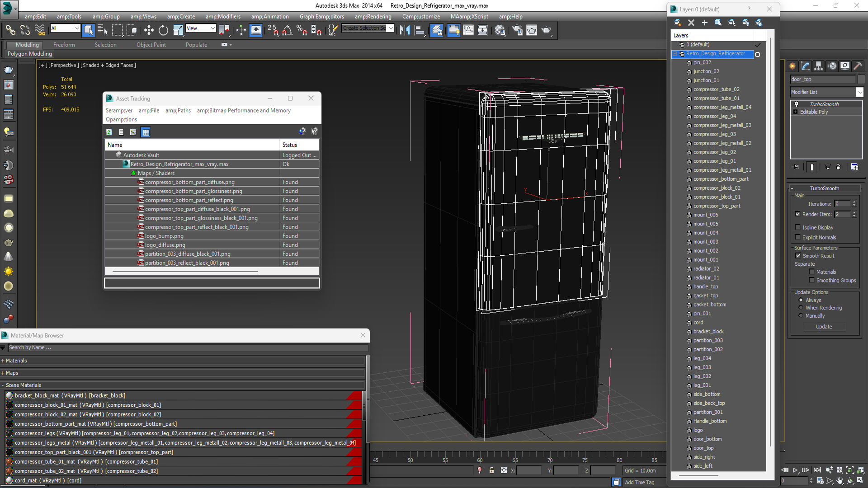Switch to Freeform ribbon tab
This screenshot has width=868, height=488.
pyautogui.click(x=64, y=45)
